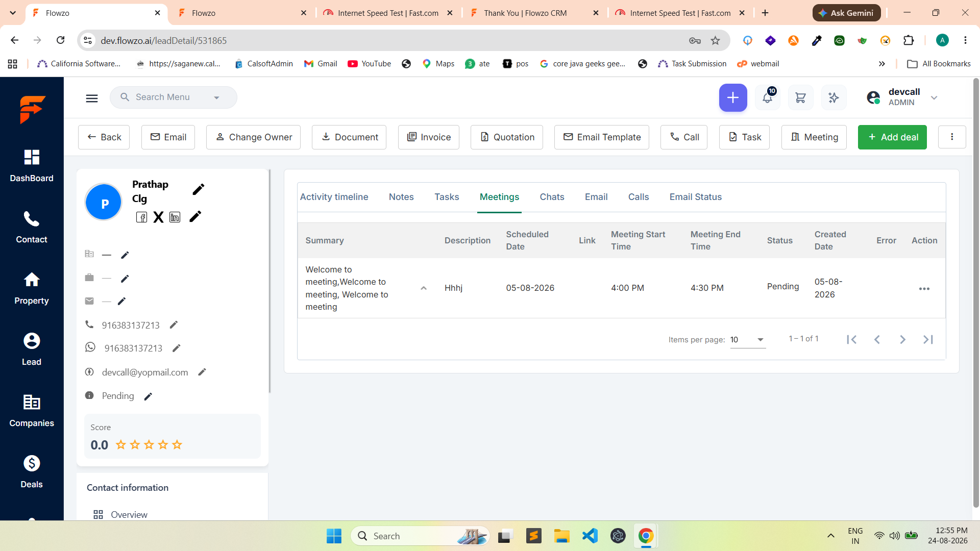Viewport: 980px width, 551px height.
Task: Edit the WhatsApp number pencil icon
Action: coord(177,348)
